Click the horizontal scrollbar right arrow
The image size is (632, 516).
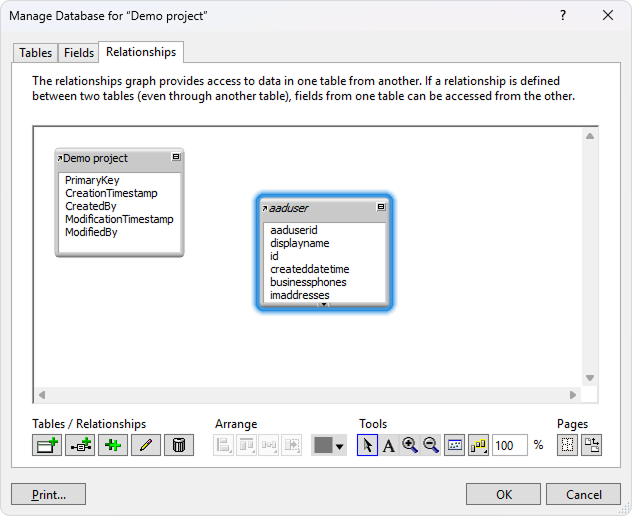pyautogui.click(x=573, y=395)
